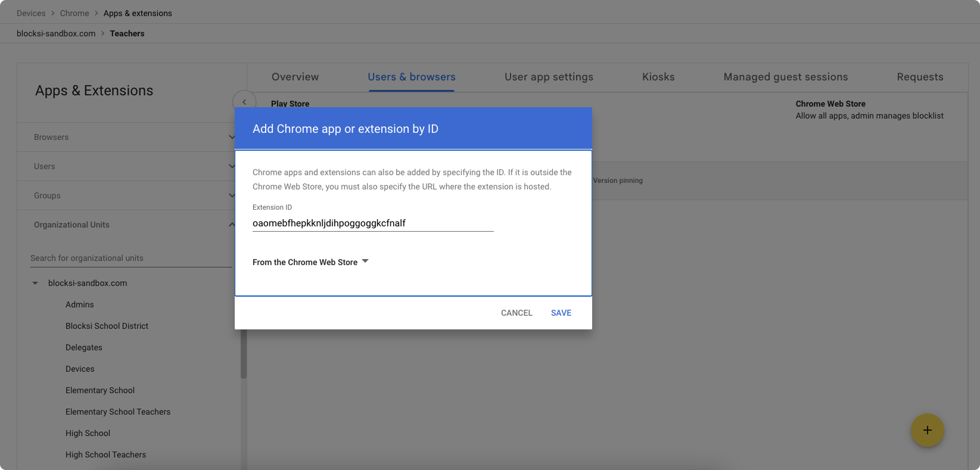Save the extension ID
The height and width of the screenshot is (470, 980).
coord(561,313)
